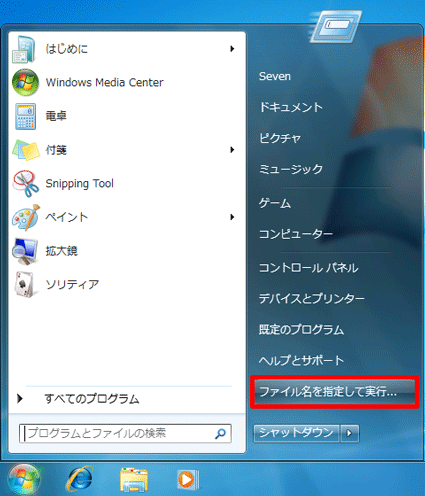Open Windows Media Center icon
This screenshot has width=425, height=496.
pos(25,82)
